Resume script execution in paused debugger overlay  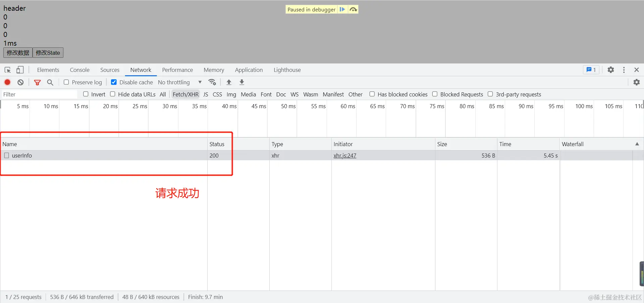point(342,9)
